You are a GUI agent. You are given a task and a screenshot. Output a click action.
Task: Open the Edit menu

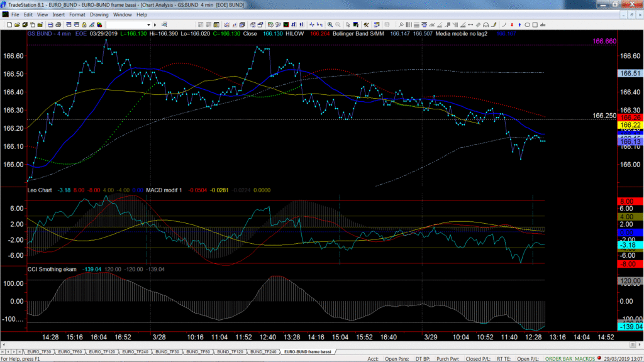tap(28, 15)
